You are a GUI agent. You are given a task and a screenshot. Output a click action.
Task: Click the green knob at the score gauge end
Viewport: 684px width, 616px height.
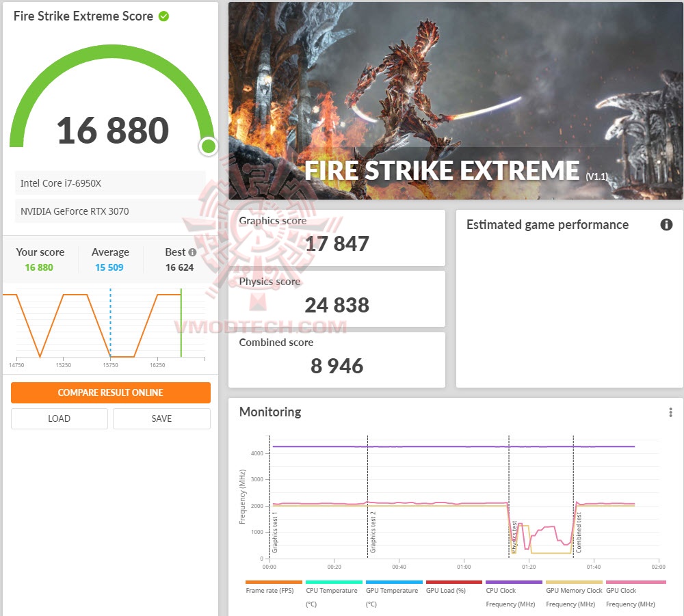(x=209, y=146)
